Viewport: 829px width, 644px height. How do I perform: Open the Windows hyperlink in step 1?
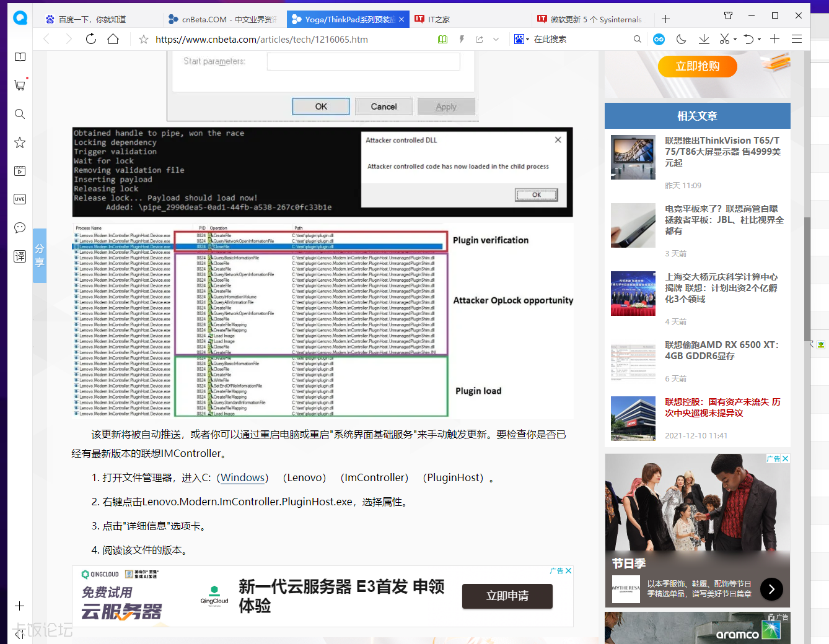click(243, 477)
